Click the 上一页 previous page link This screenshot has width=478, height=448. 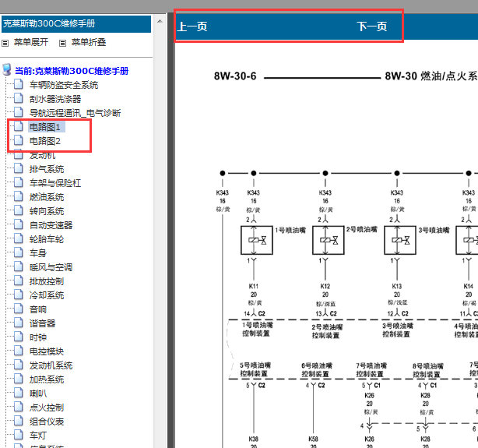(x=192, y=26)
